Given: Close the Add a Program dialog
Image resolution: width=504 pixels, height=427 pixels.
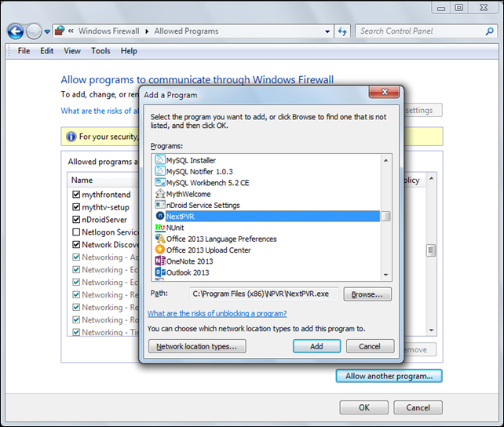Looking at the screenshot, I should point(385,92).
